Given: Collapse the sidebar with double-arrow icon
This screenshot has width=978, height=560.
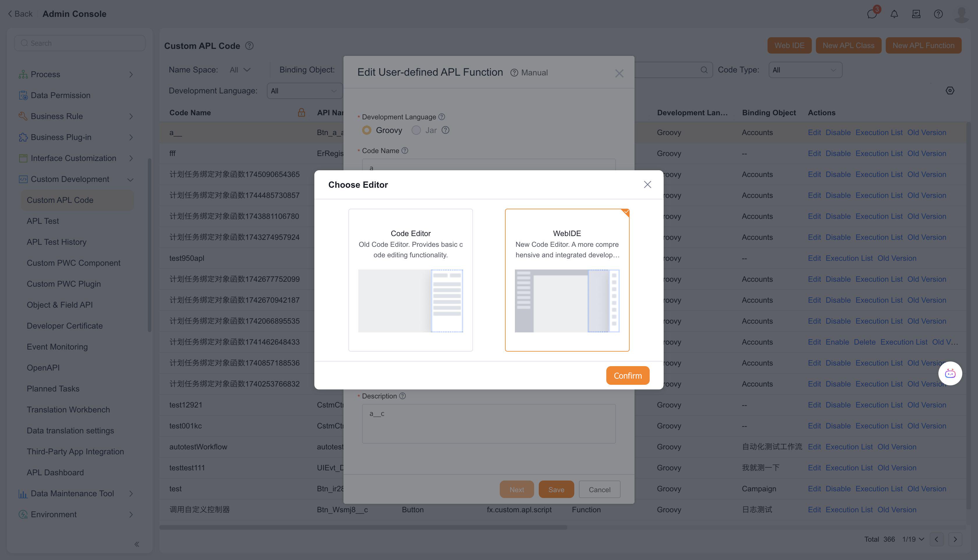Looking at the screenshot, I should (137, 544).
